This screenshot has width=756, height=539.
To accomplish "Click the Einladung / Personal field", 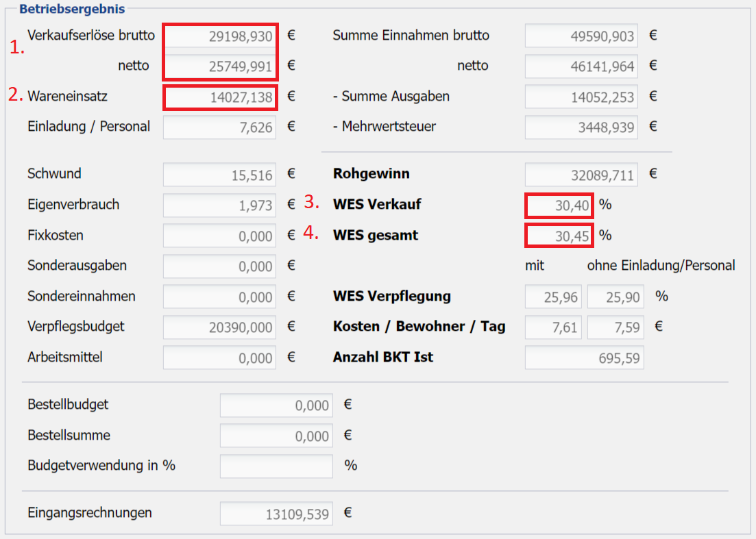I will pyautogui.click(x=220, y=127).
